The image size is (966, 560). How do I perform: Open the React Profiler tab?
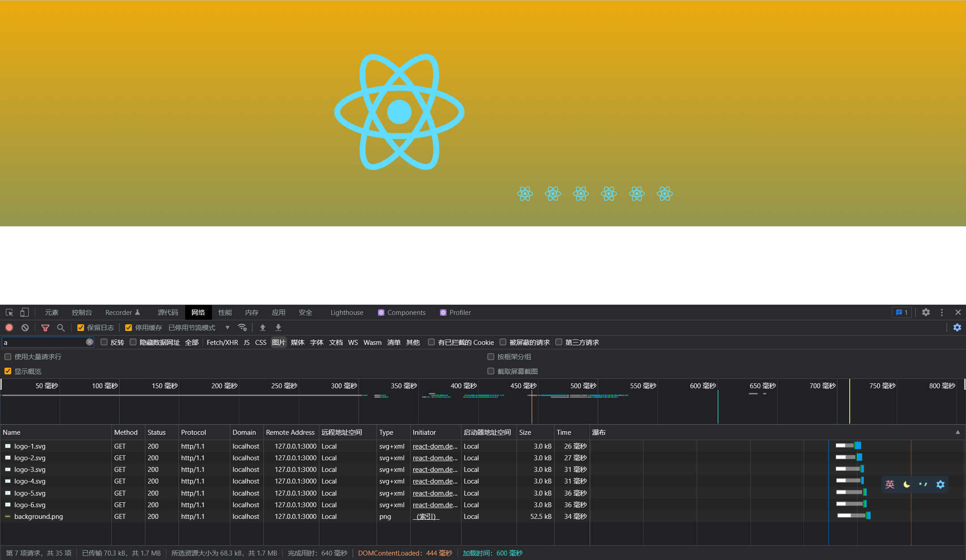click(455, 312)
